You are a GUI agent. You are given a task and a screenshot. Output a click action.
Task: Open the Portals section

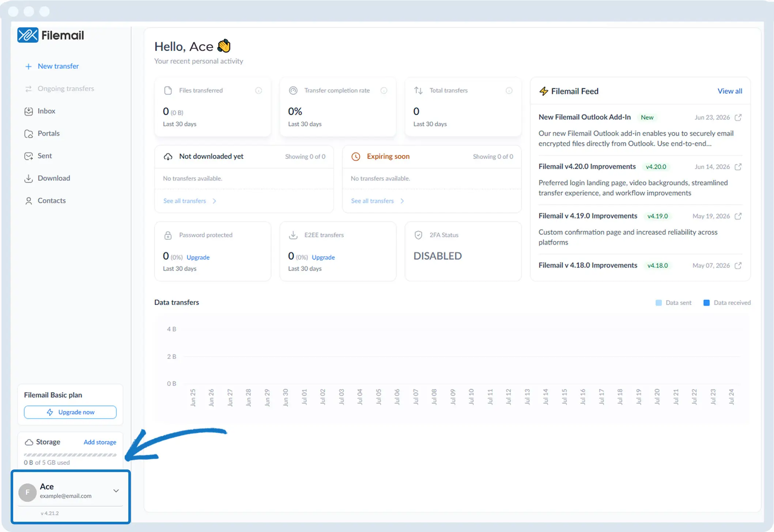pyautogui.click(x=49, y=133)
